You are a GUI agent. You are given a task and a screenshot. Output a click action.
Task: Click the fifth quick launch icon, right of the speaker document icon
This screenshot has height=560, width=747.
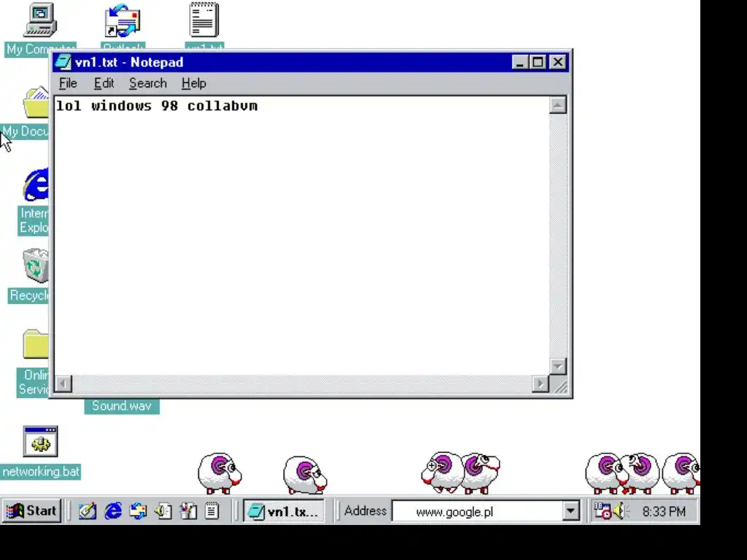click(x=188, y=511)
